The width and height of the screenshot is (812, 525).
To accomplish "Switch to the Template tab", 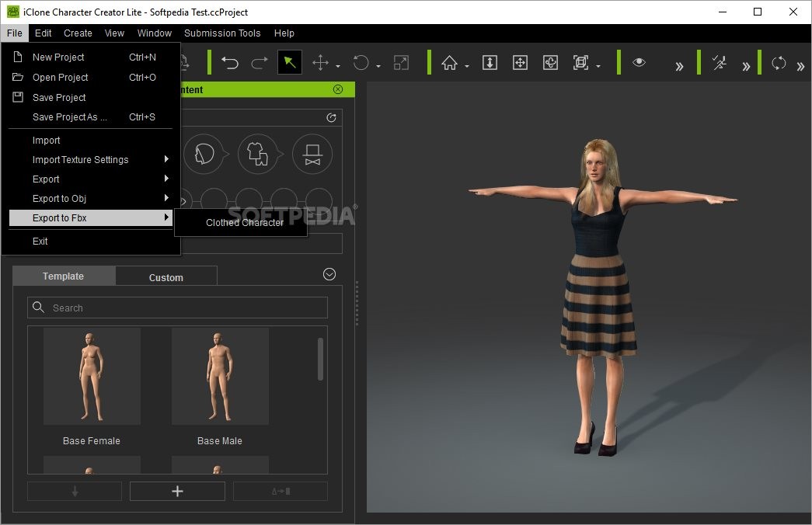I will (63, 276).
